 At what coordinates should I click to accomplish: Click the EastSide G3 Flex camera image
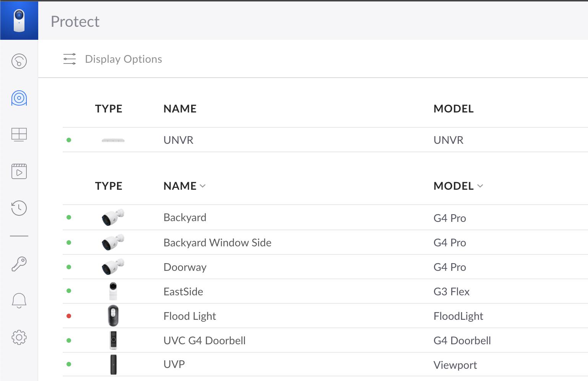(x=113, y=291)
